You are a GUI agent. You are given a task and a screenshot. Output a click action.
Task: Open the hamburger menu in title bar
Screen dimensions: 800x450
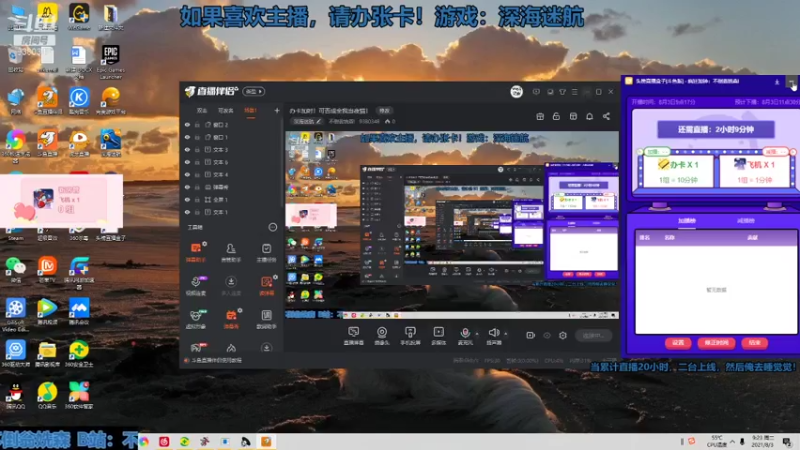574,92
